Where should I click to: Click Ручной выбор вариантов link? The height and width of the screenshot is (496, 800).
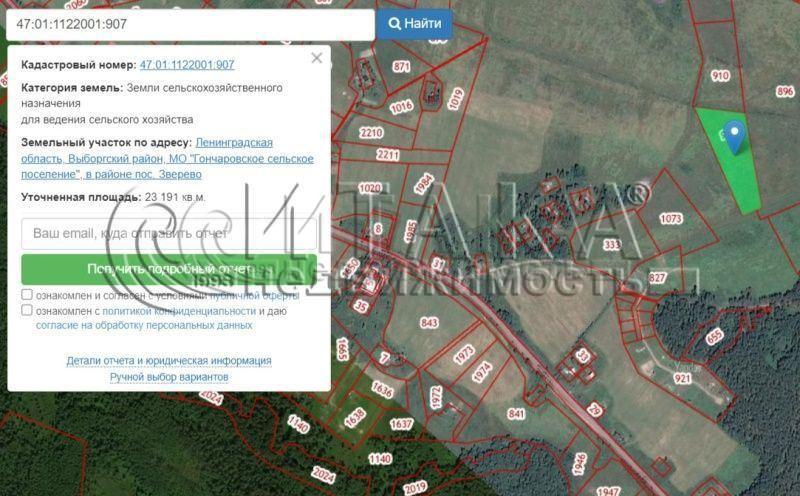tap(168, 377)
